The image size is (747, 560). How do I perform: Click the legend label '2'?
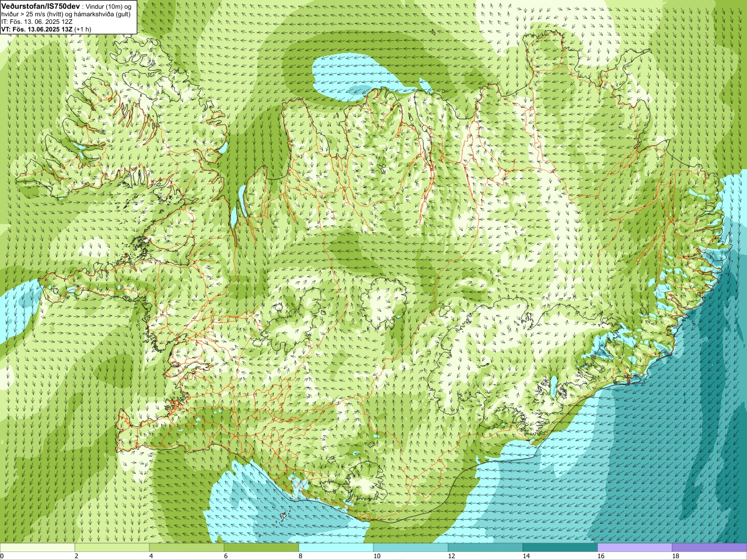(x=76, y=556)
